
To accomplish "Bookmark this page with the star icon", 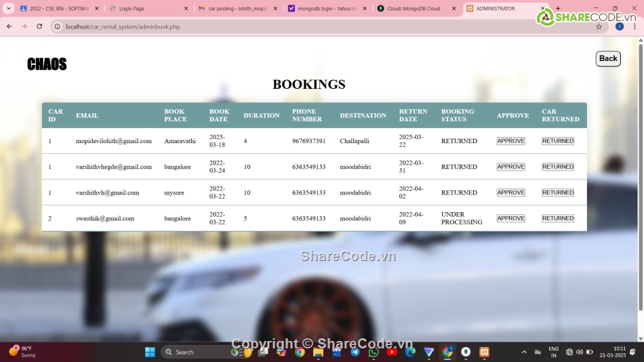I will coord(599,26).
